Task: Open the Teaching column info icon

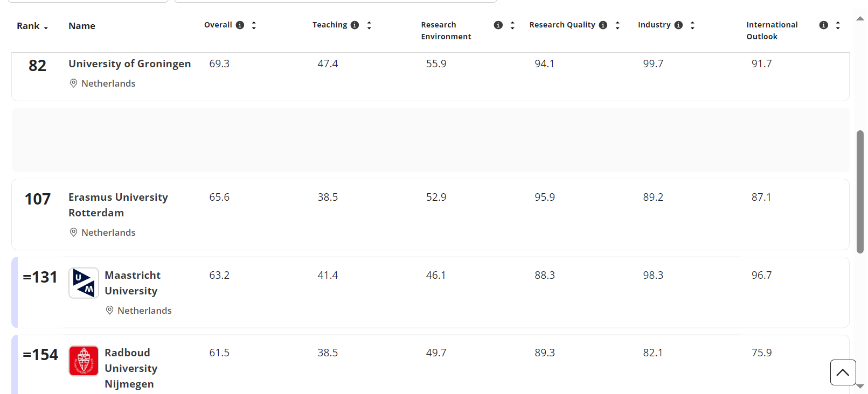Action: point(355,25)
